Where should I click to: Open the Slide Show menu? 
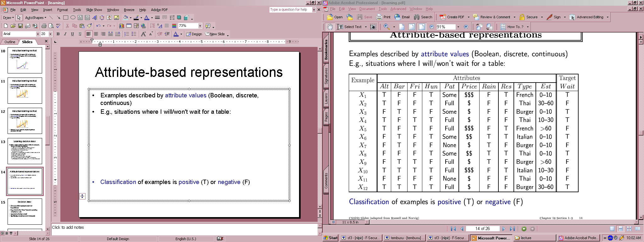(94, 10)
